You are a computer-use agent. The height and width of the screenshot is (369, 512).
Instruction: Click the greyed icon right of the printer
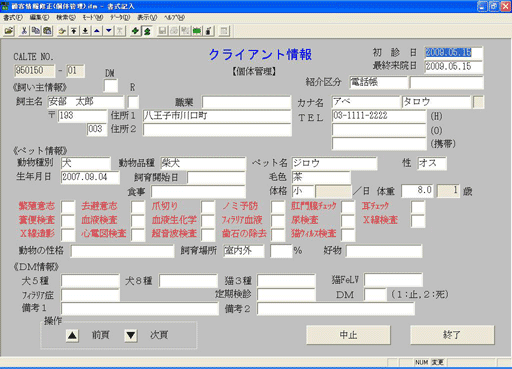pos(186,31)
